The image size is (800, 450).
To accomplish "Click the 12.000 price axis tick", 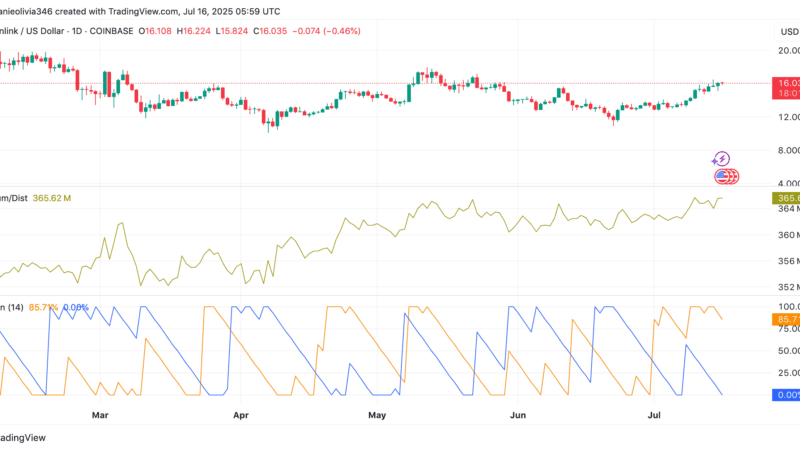I will [789, 117].
